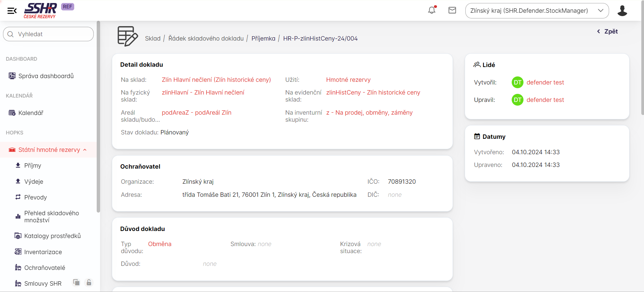Open the user profile avatar

pyautogui.click(x=622, y=11)
